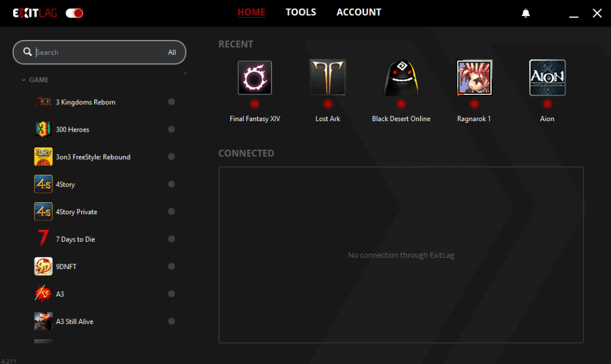Screen dimensions: 611x364
Task: Open the notifications bell
Action: coord(526,13)
